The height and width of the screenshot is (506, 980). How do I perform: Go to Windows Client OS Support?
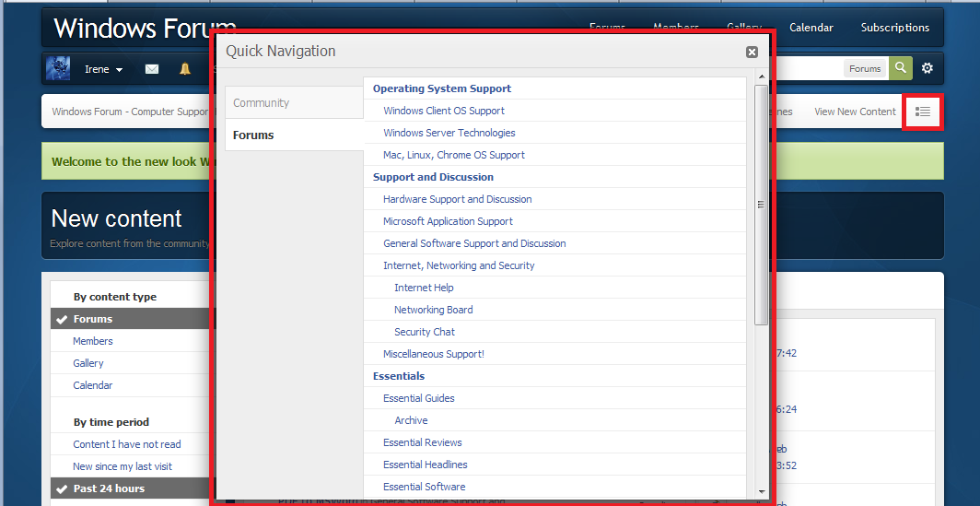pyautogui.click(x=444, y=111)
